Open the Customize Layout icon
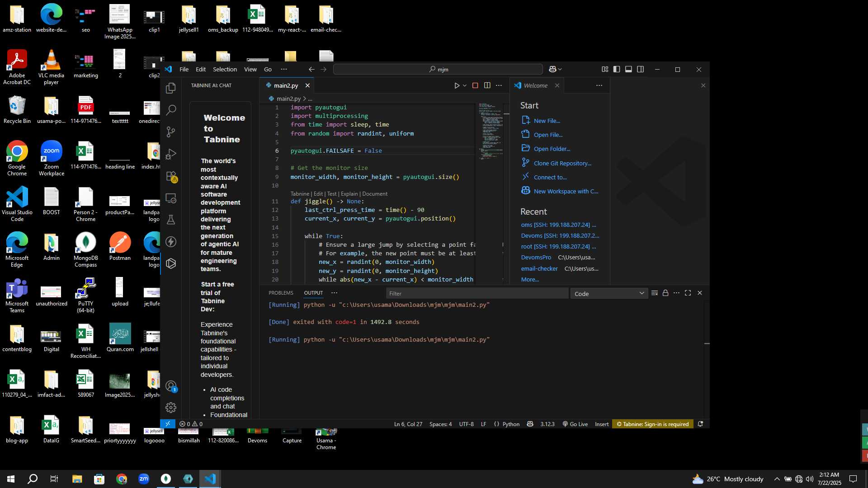This screenshot has width=868, height=488. click(x=605, y=69)
